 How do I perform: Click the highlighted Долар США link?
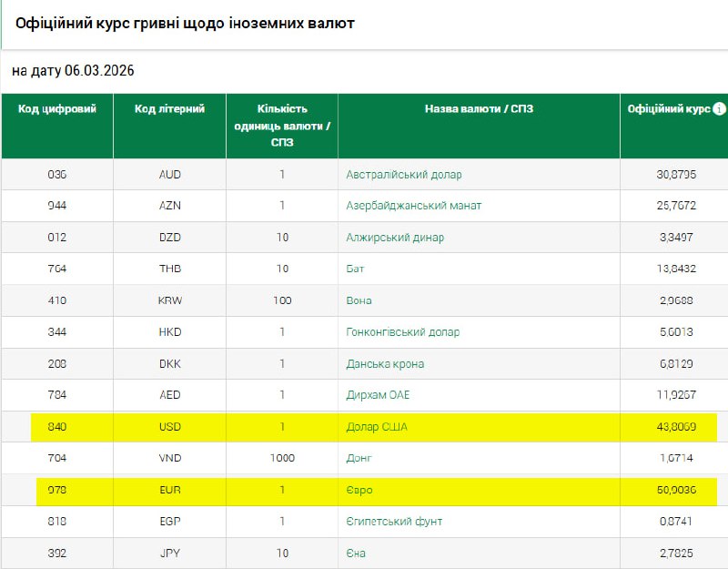pos(377,427)
